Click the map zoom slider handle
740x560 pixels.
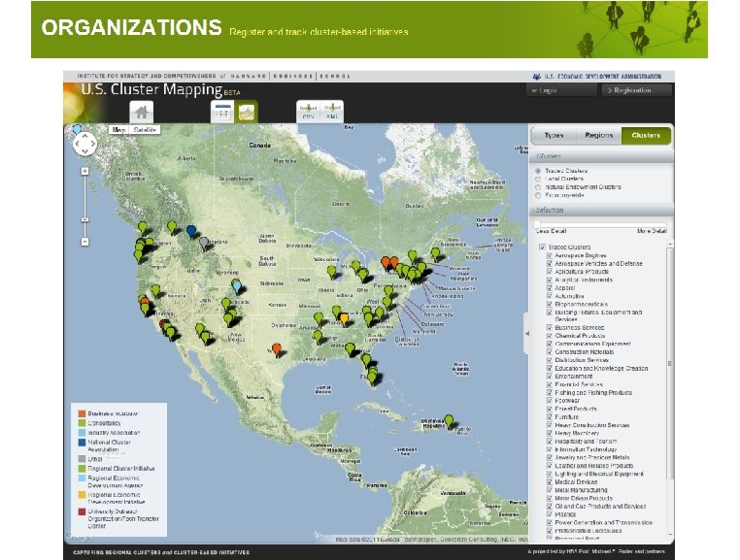click(x=84, y=220)
